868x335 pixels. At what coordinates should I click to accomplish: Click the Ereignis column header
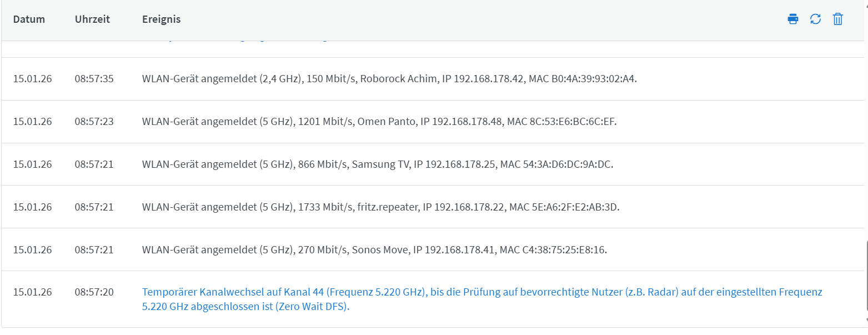(x=161, y=19)
